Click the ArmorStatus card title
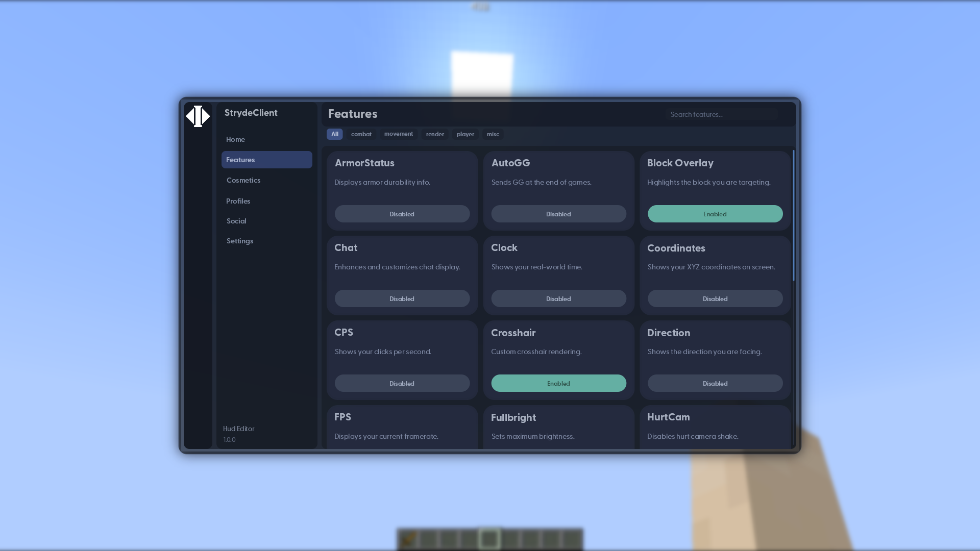The image size is (980, 551). click(364, 163)
